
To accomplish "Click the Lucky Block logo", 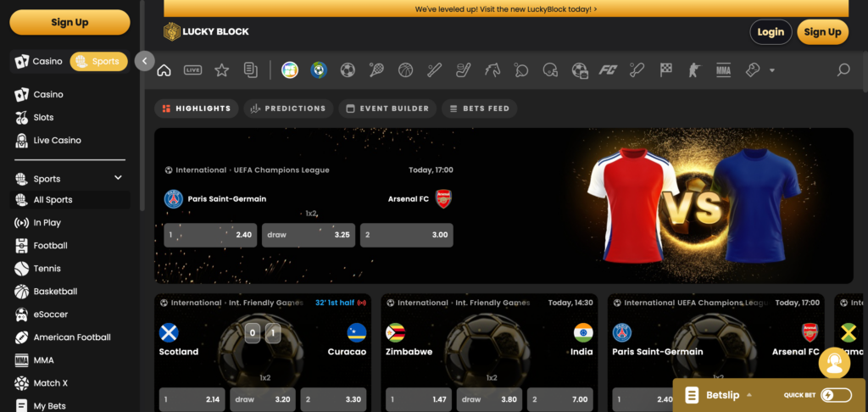I will coord(207,31).
